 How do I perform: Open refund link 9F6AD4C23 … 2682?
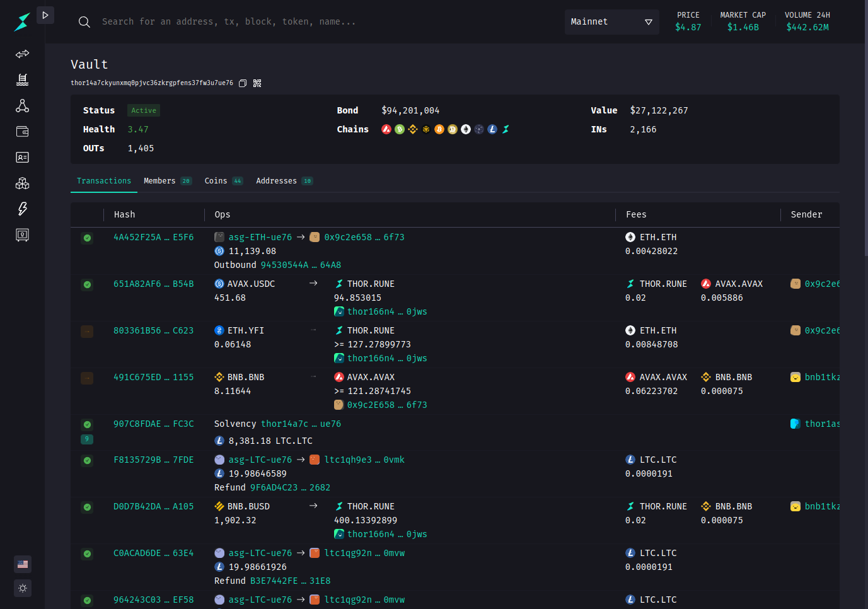[290, 487]
